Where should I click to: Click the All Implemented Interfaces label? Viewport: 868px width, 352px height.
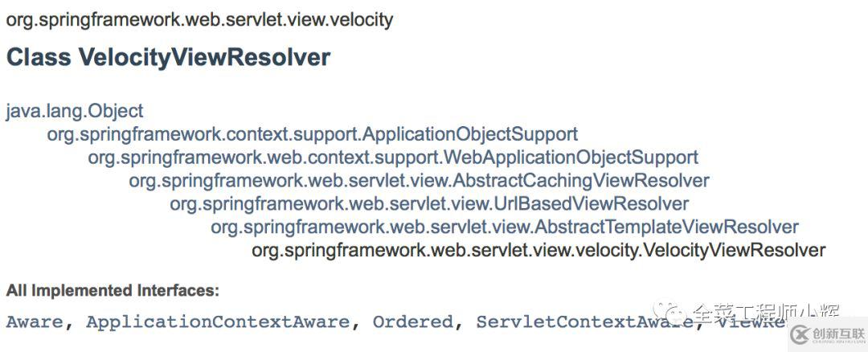tap(113, 291)
